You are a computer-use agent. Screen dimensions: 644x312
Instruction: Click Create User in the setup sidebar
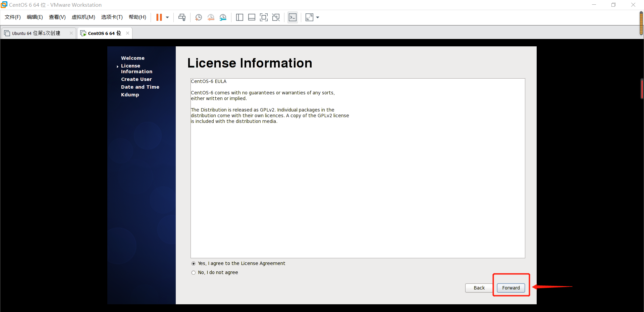(137, 79)
